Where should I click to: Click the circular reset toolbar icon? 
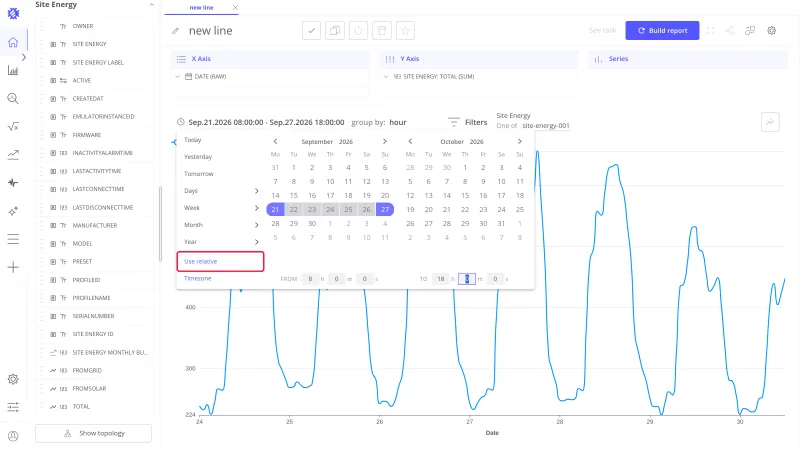358,31
